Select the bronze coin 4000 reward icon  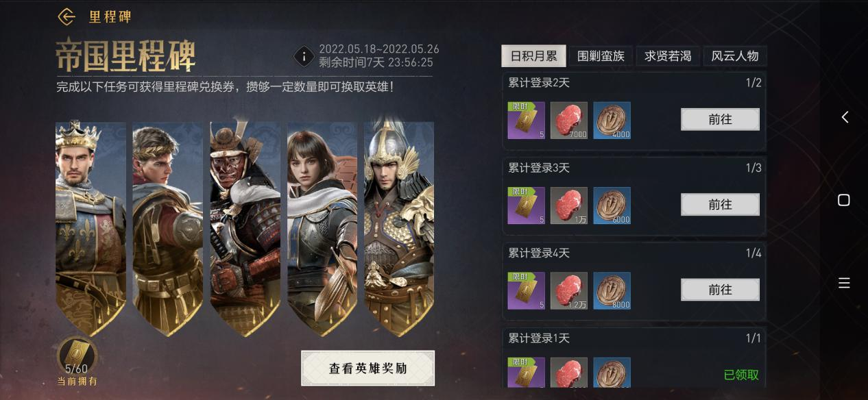click(612, 121)
